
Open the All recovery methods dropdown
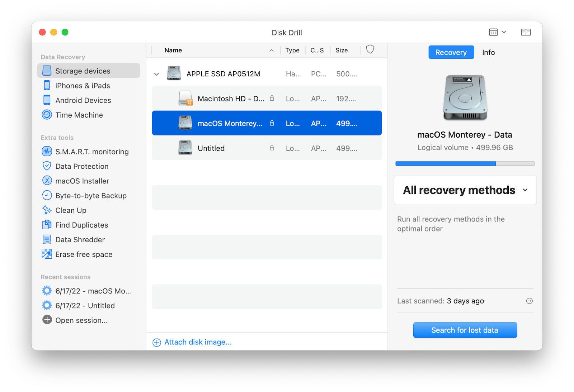(x=465, y=190)
